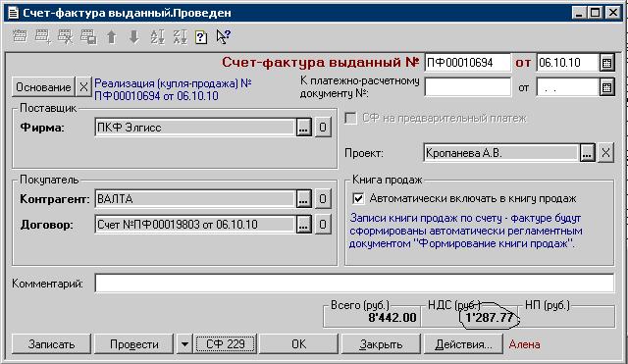The height and width of the screenshot is (364, 628).
Task: Click the Записать button
Action: click(x=51, y=344)
